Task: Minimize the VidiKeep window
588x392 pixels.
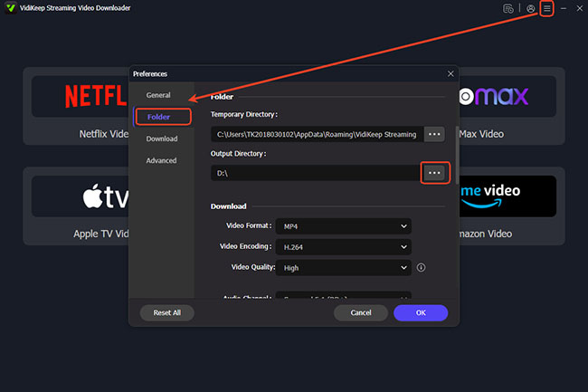Action: point(564,8)
